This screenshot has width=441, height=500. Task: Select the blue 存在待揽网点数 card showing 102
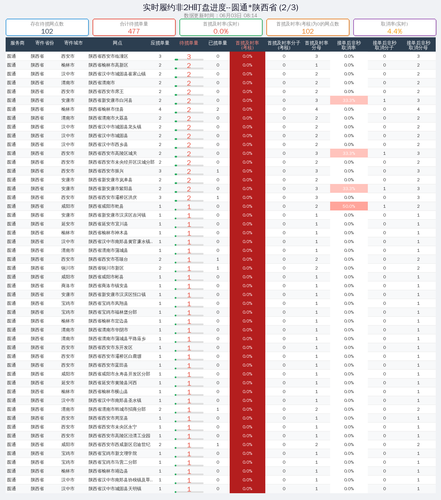47,27
